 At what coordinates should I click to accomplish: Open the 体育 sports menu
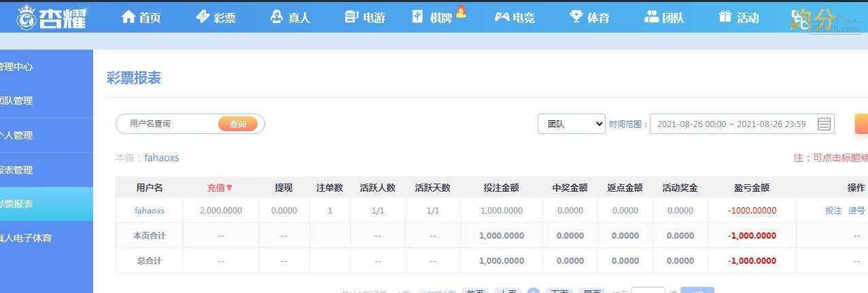coord(589,17)
